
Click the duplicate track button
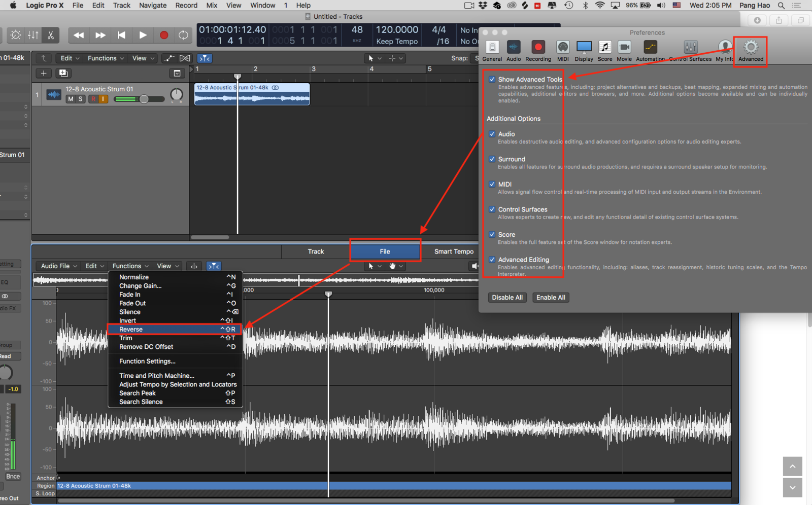point(63,73)
